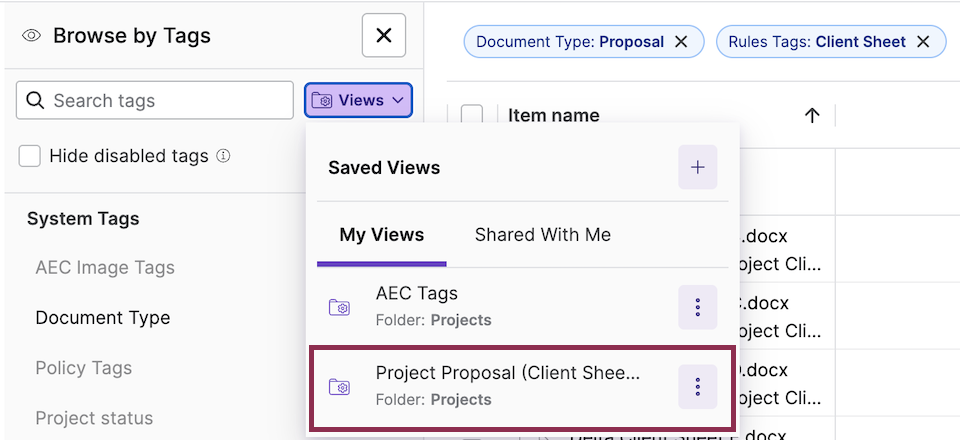Switch to the My Views tab
The width and height of the screenshot is (960, 440).
click(381, 235)
